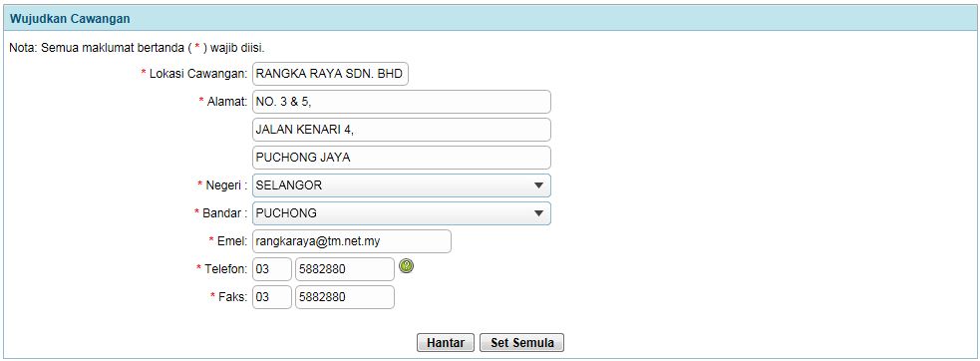Click the Telefon number field 5882880
Image resolution: width=980 pixels, height=361 pixels.
345,269
